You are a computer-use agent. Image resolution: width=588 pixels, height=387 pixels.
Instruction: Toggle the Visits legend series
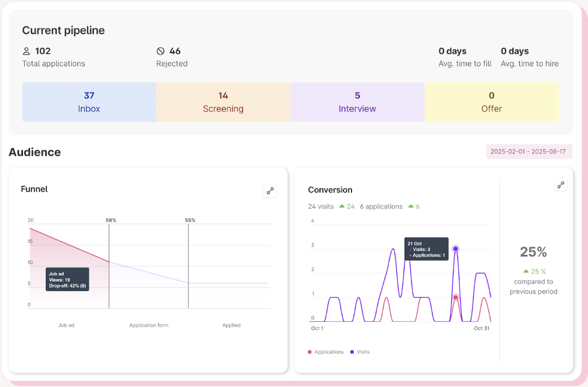click(x=360, y=352)
